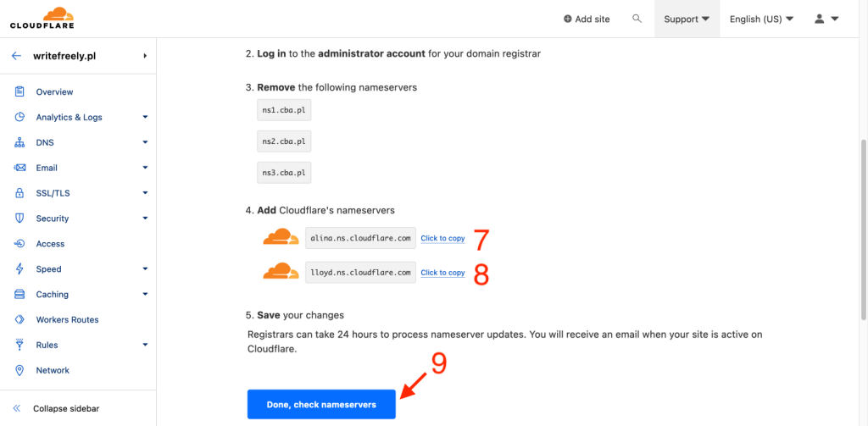The width and height of the screenshot is (868, 426).
Task: Open Workers Routes in sidebar
Action: tap(67, 319)
